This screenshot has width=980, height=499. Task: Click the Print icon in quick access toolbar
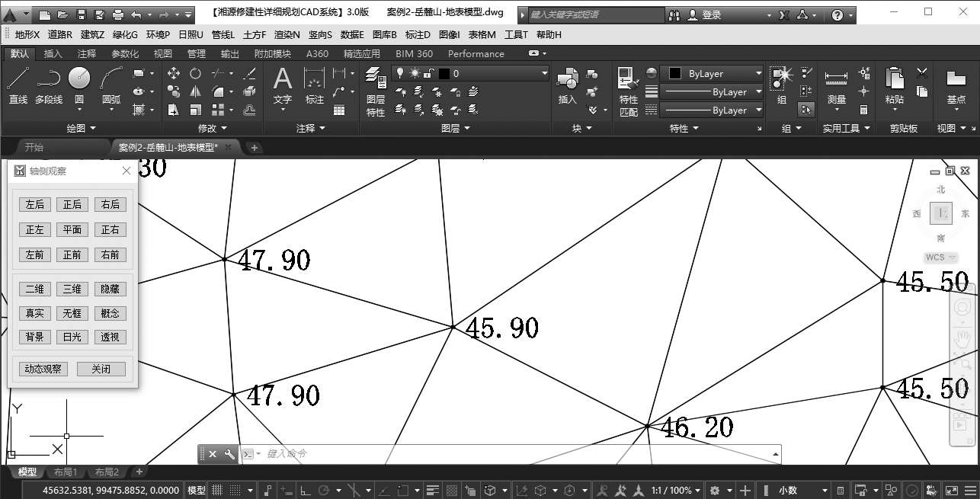[118, 14]
